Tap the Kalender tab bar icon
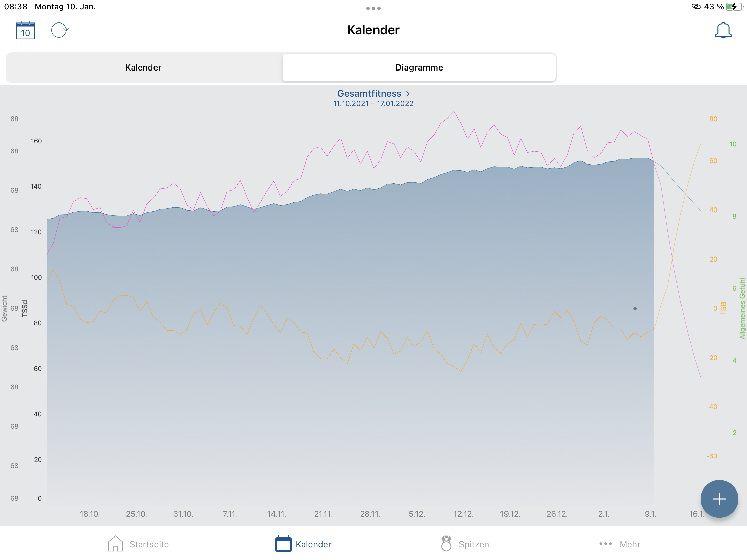Screen dimensions: 747x560 pyautogui.click(x=283, y=544)
